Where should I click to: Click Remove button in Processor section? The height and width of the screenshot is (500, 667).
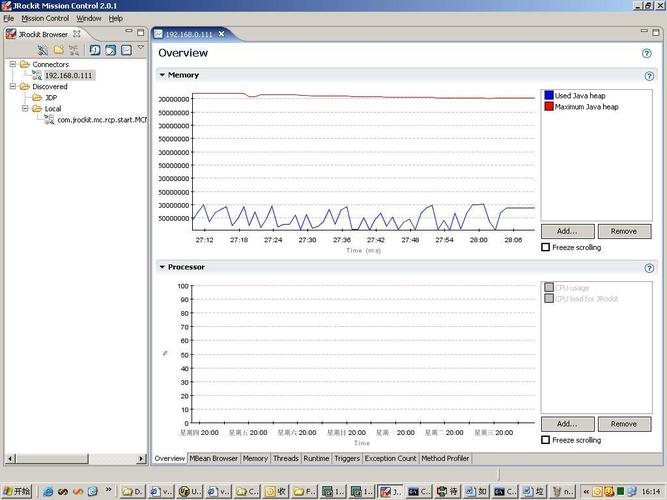click(x=624, y=424)
